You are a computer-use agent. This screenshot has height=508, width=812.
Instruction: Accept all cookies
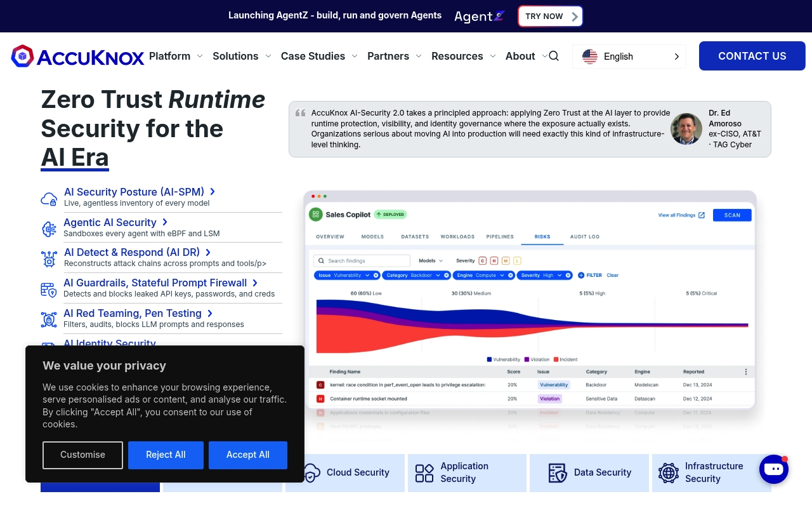coord(248,455)
